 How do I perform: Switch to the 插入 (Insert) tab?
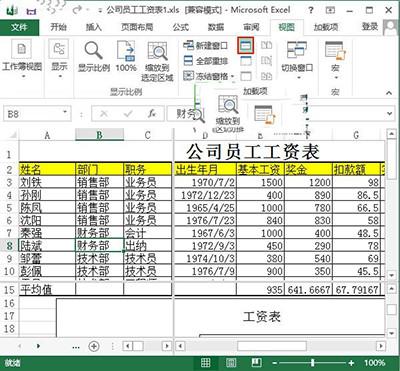[x=93, y=27]
